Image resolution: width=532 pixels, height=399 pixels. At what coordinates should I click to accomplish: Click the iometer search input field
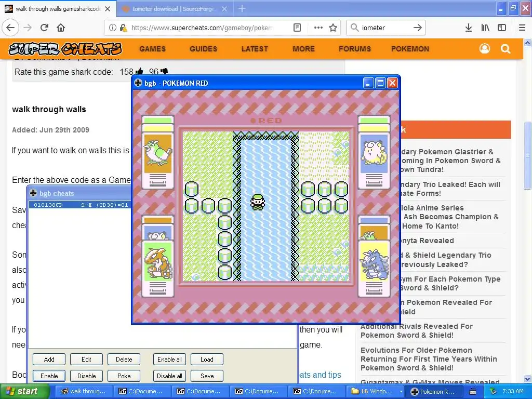(x=385, y=28)
